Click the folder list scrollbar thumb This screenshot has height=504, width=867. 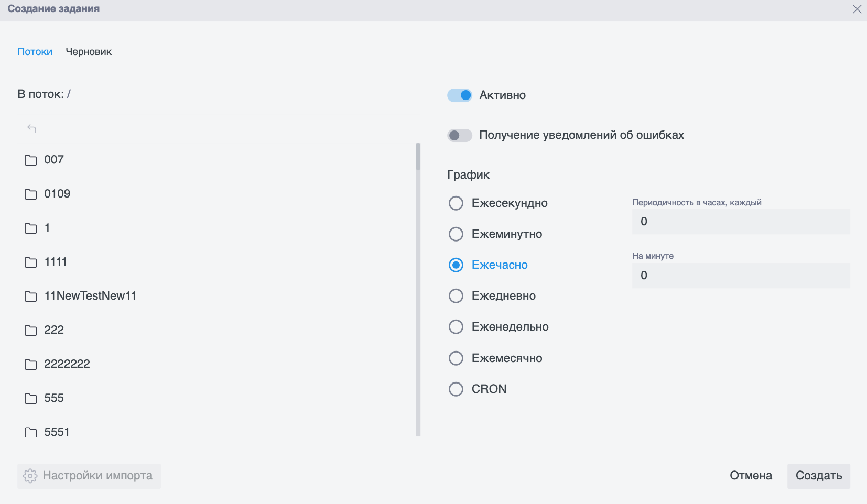418,157
